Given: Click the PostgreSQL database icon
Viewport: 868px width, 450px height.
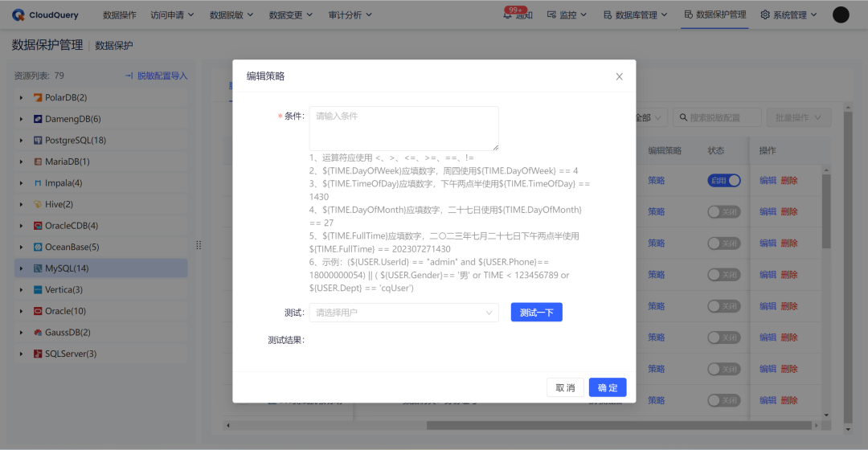Looking at the screenshot, I should [38, 141].
